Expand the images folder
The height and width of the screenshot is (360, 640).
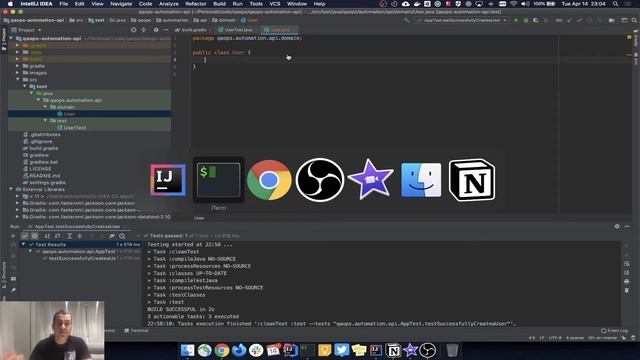point(18,73)
